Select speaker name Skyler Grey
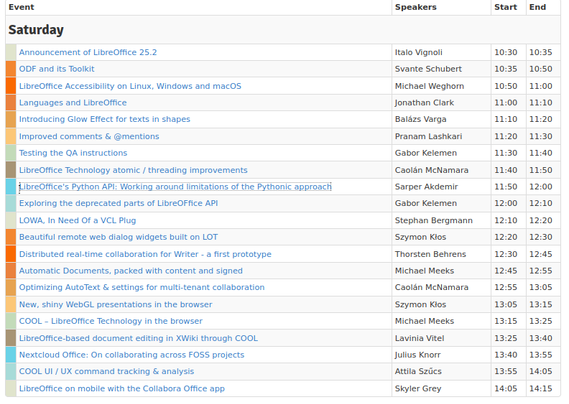The width and height of the screenshot is (569, 404). pyautogui.click(x=418, y=388)
